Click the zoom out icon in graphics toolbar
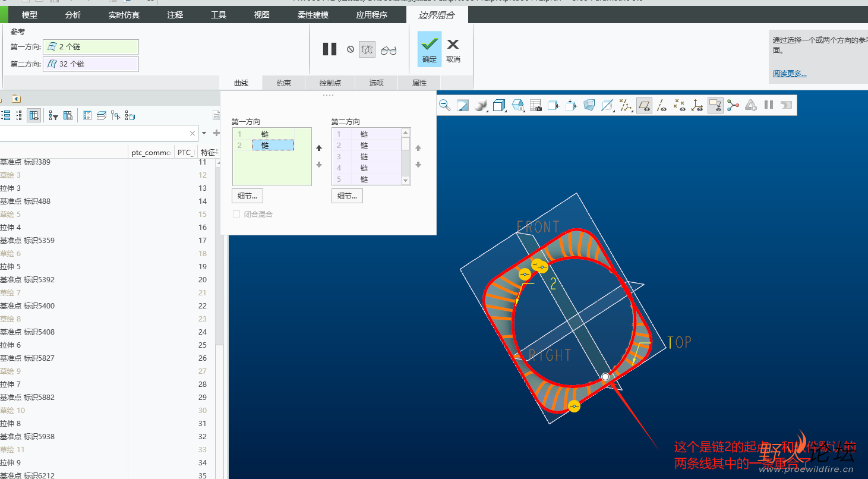The width and height of the screenshot is (868, 479). pyautogui.click(x=444, y=105)
